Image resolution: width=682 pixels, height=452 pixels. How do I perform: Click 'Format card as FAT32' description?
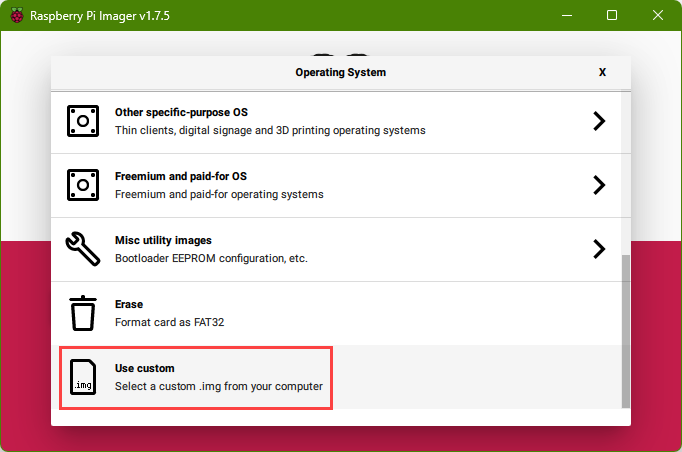170,322
